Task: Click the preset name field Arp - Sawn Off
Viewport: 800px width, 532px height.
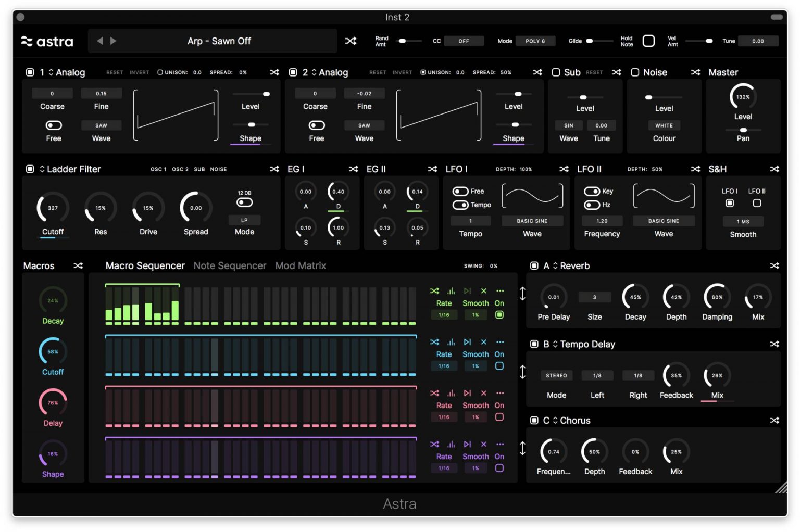Action: tap(219, 41)
